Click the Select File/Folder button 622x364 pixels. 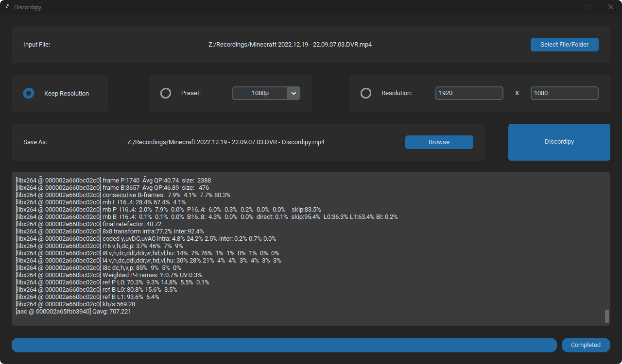pyautogui.click(x=565, y=45)
